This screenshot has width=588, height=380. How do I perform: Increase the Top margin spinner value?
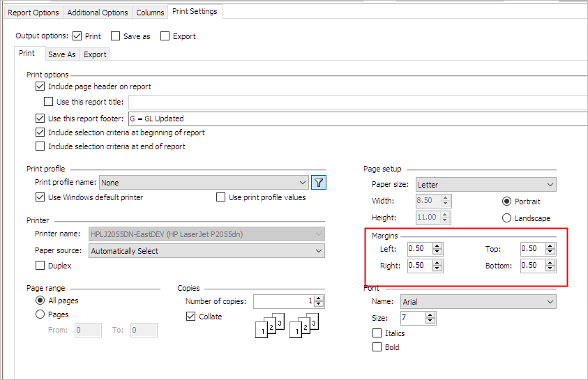point(550,246)
